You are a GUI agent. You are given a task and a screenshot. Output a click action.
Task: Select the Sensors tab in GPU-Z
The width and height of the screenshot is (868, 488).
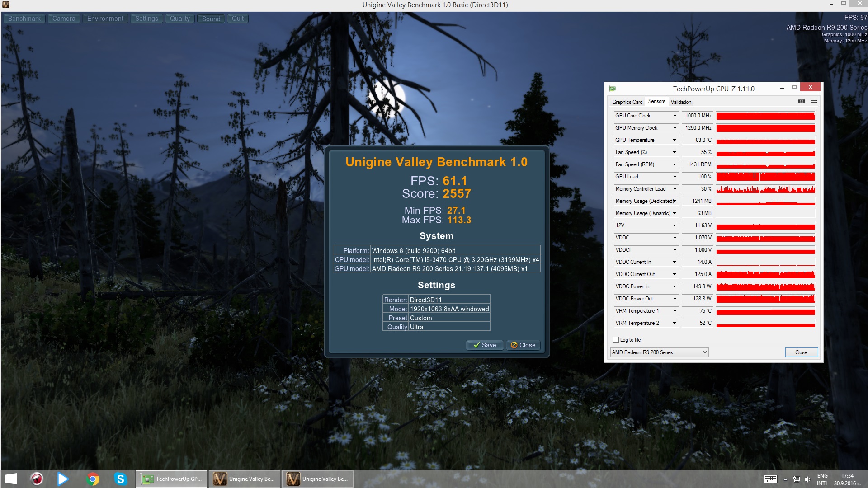pos(656,102)
